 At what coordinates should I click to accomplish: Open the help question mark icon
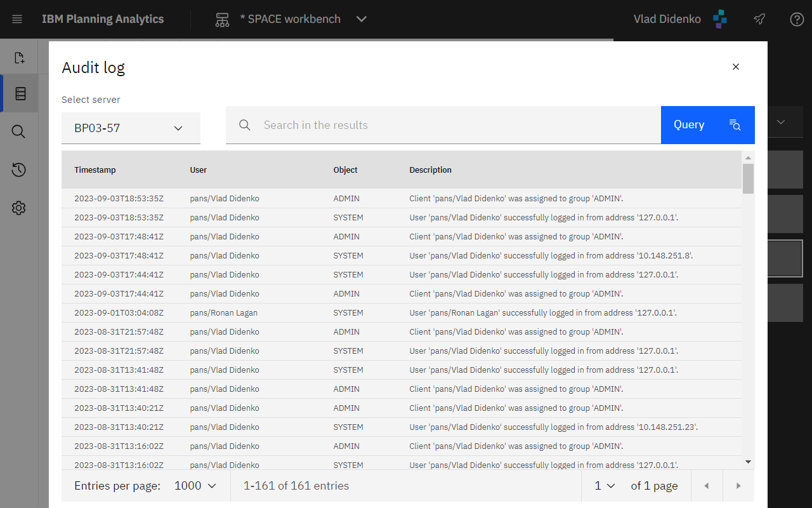pos(797,19)
